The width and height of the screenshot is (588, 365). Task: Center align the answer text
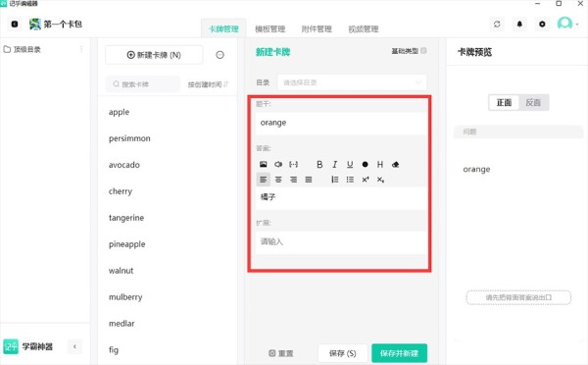[x=278, y=180]
